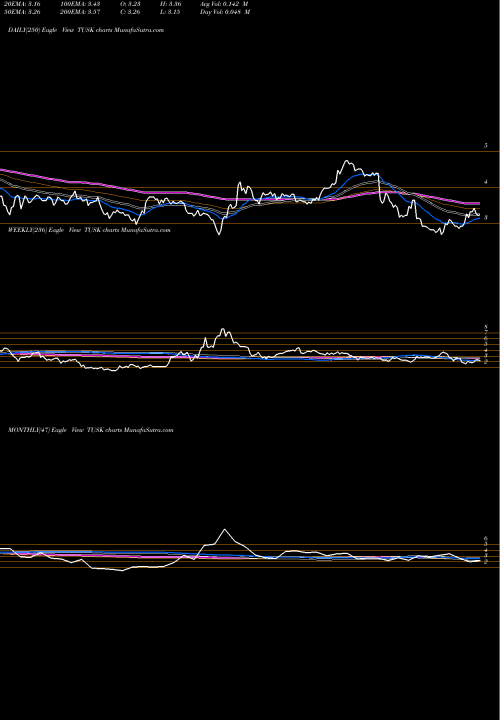Click the monthly chart price level 6 label
The height and width of the screenshot is (720, 500).
pyautogui.click(x=486, y=538)
